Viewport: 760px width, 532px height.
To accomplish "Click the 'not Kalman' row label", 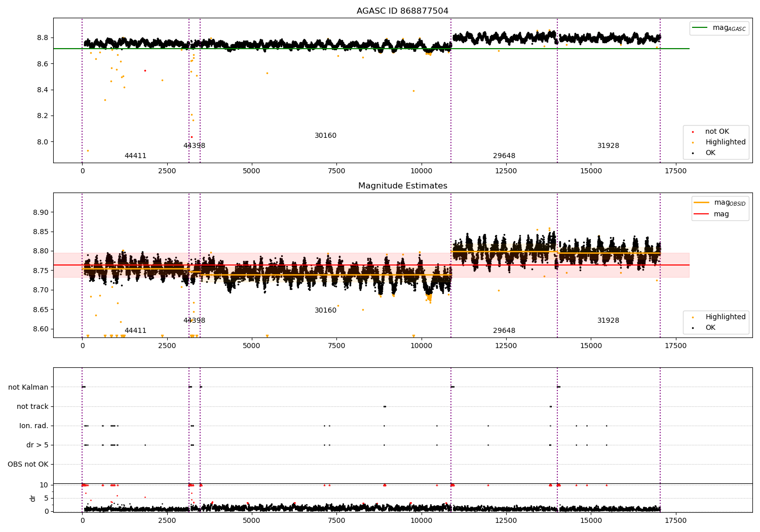I will (x=28, y=387).
